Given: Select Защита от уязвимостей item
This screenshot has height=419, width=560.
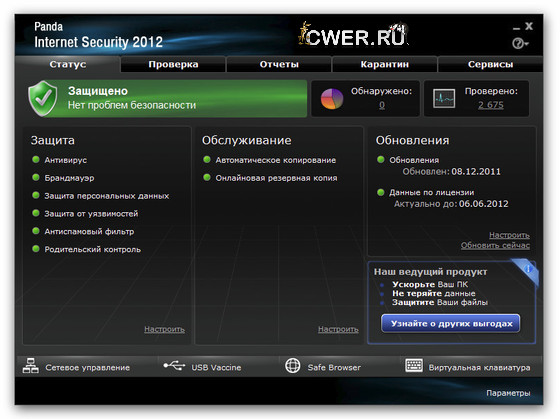Looking at the screenshot, I should [x=91, y=214].
